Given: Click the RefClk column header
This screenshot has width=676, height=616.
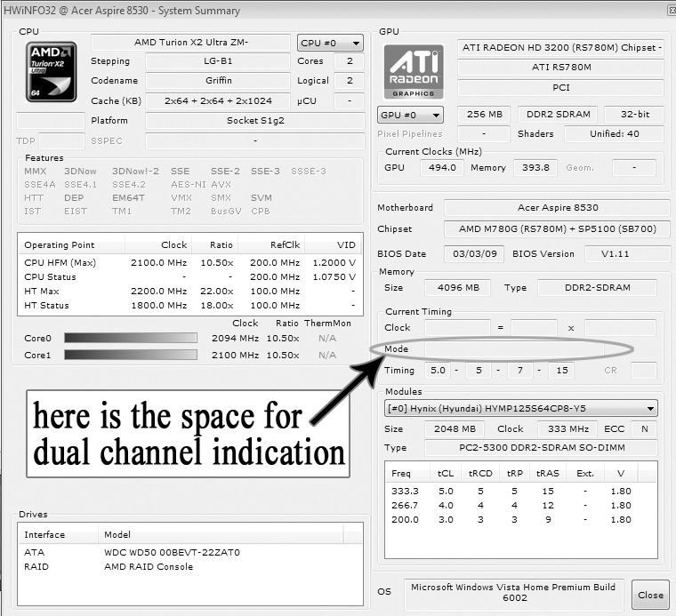Looking at the screenshot, I should point(271,245).
